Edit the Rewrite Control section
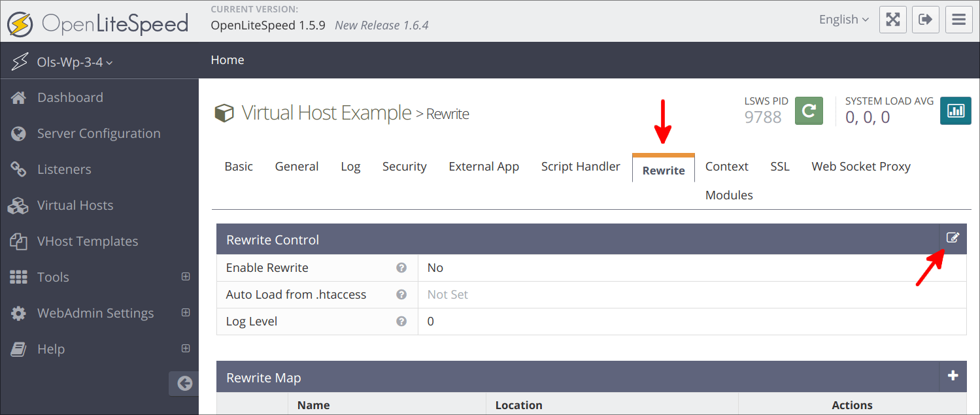This screenshot has height=415, width=980. pos(953,238)
